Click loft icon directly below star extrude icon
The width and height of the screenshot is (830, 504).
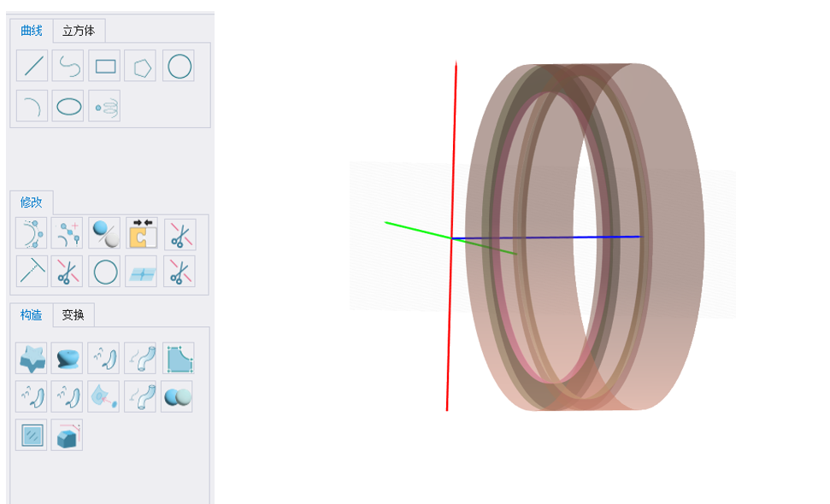click(32, 396)
